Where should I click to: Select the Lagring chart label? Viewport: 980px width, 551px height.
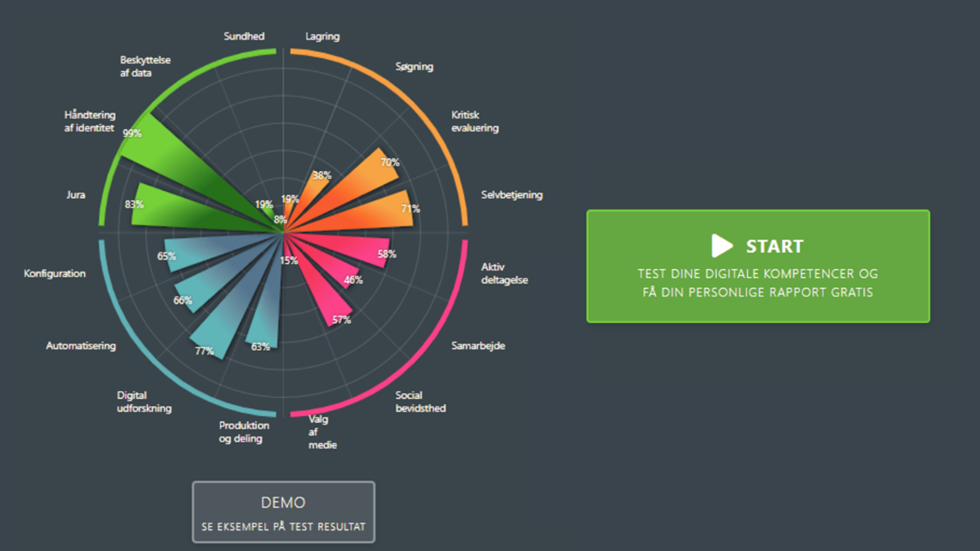point(322,37)
